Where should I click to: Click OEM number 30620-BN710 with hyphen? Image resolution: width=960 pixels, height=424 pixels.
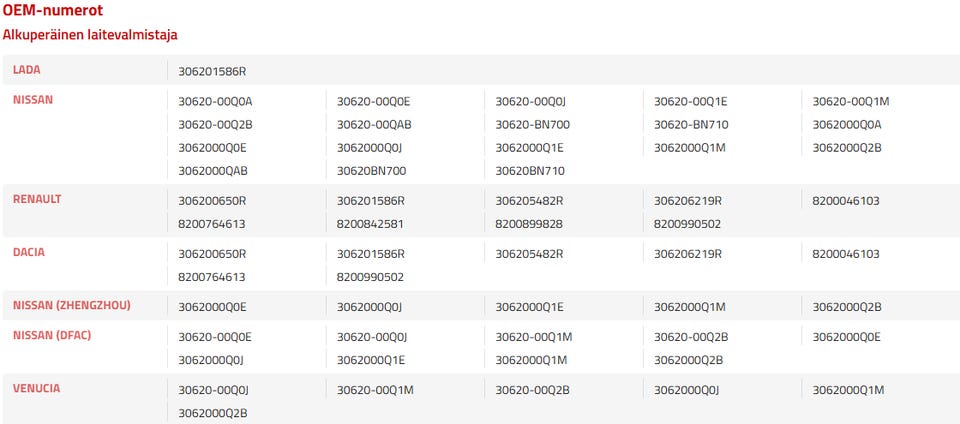[691, 124]
